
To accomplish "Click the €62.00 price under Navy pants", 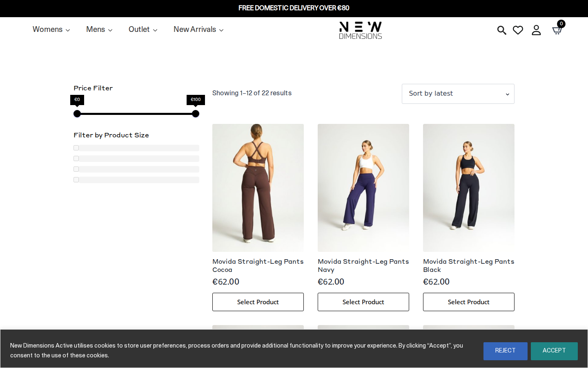I will (x=331, y=282).
